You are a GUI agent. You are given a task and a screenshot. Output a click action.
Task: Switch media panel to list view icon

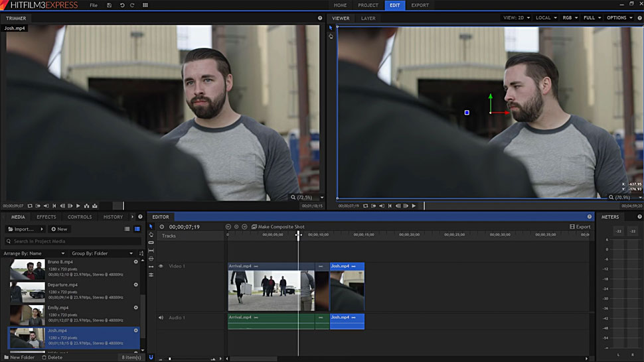coord(127,229)
